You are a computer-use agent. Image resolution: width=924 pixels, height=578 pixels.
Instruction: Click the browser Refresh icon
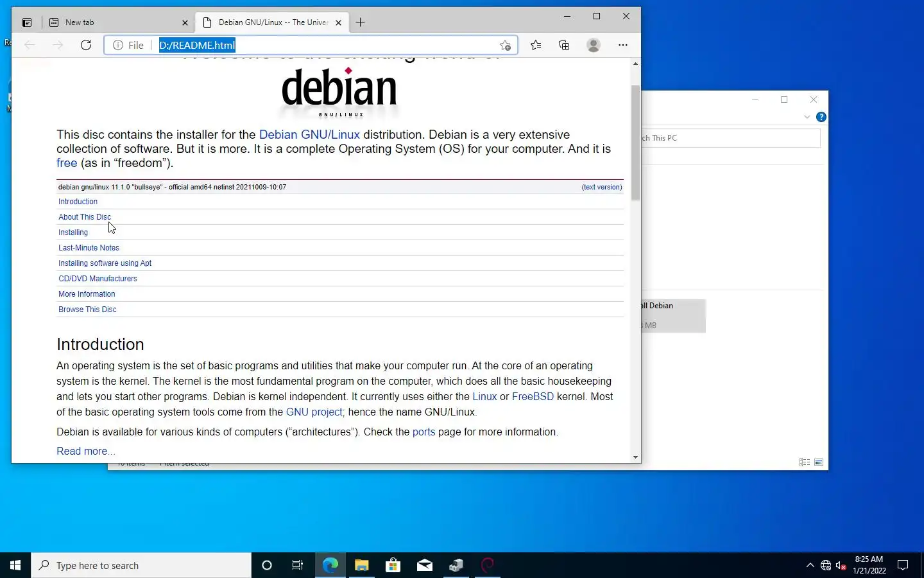86,45
